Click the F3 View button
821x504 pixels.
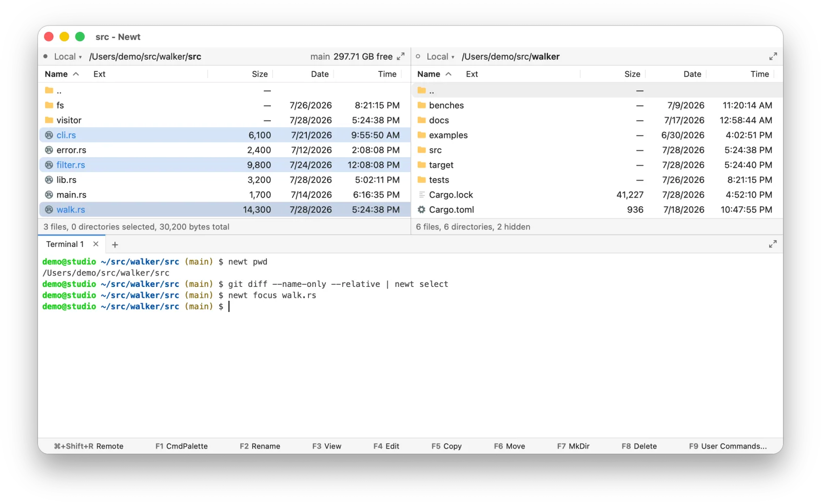point(327,446)
